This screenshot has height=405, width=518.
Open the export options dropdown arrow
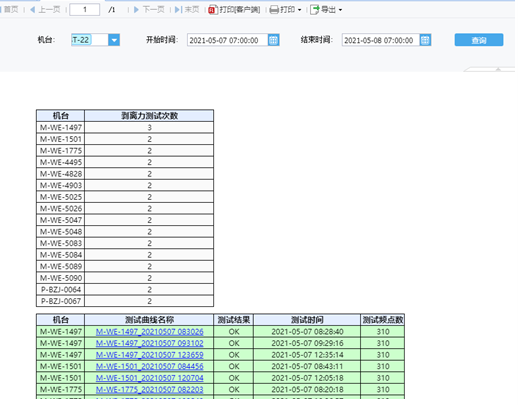(x=340, y=10)
